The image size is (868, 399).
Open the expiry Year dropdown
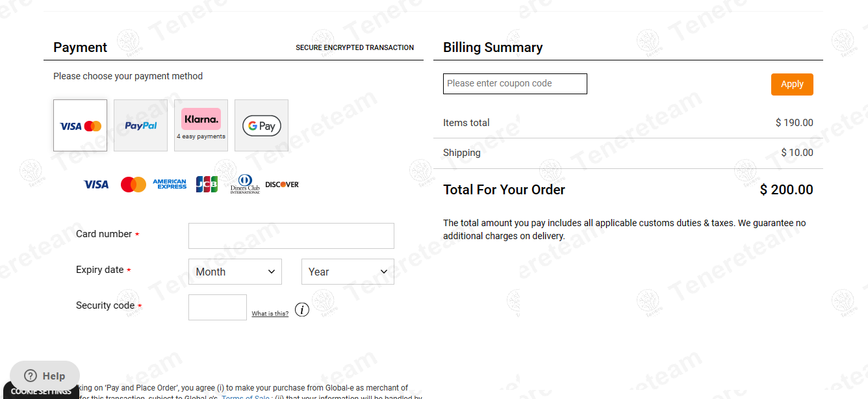tap(348, 272)
